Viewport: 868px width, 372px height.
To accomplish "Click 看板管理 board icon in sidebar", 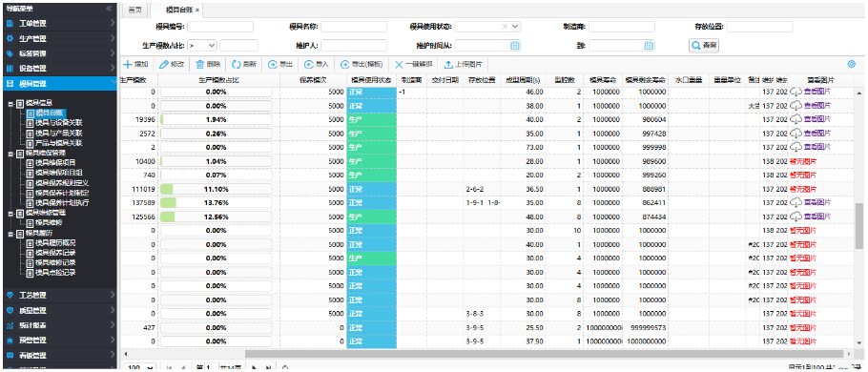I will 10,355.
